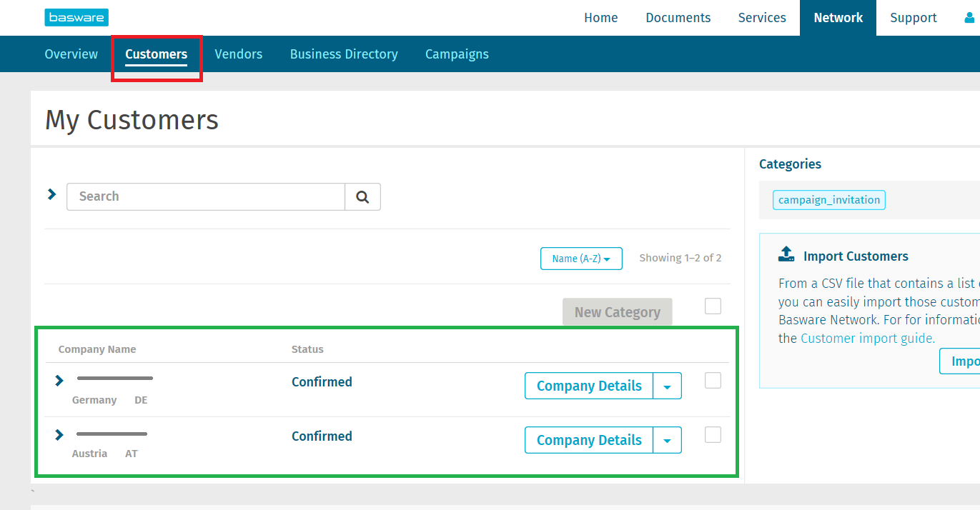The image size is (980, 510).
Task: Expand the Germany customer row
Action: pyautogui.click(x=59, y=381)
